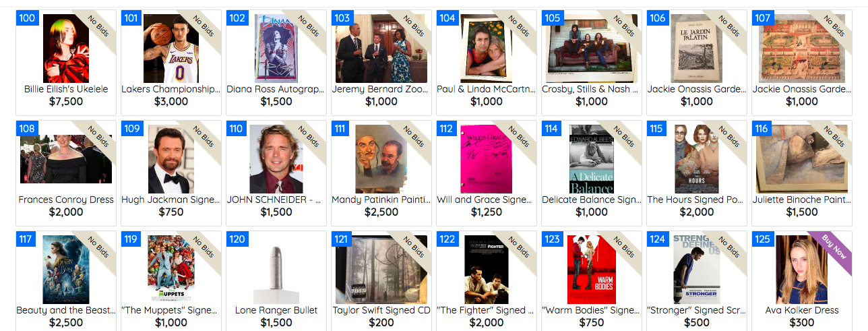This screenshot has width=868, height=331.
Task: Click The Hours Signed Poster title
Action: click(697, 200)
